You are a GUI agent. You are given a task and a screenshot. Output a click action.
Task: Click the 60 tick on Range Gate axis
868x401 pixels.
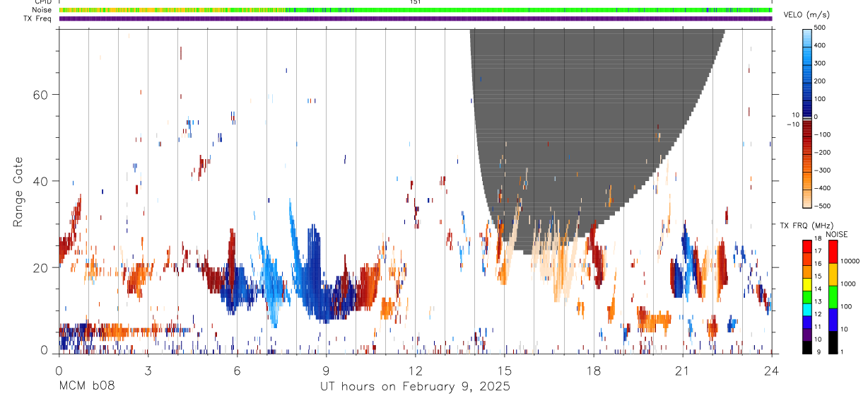tap(40, 95)
